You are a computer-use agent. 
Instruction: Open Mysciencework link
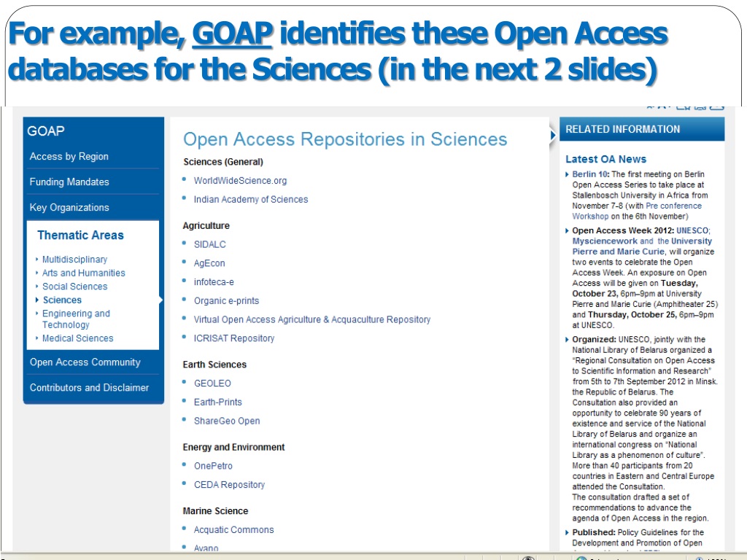[x=605, y=241]
